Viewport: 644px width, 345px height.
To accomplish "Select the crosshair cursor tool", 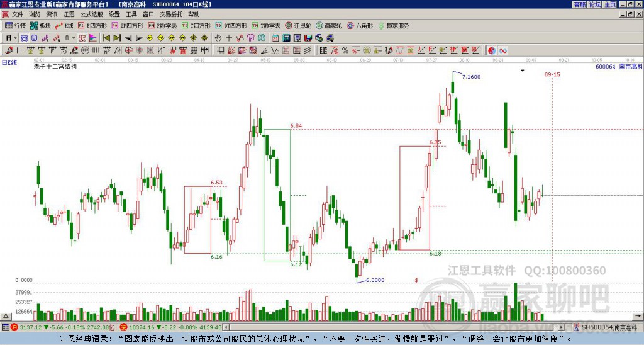I will (x=229, y=38).
